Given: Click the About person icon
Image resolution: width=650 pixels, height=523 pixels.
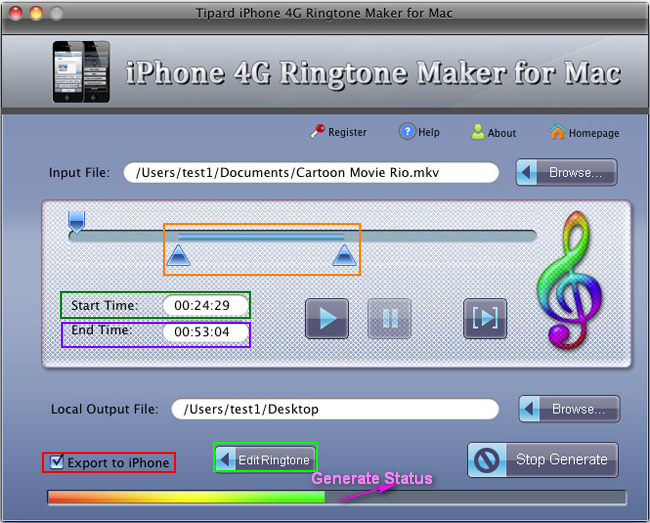Looking at the screenshot, I should click(x=478, y=132).
